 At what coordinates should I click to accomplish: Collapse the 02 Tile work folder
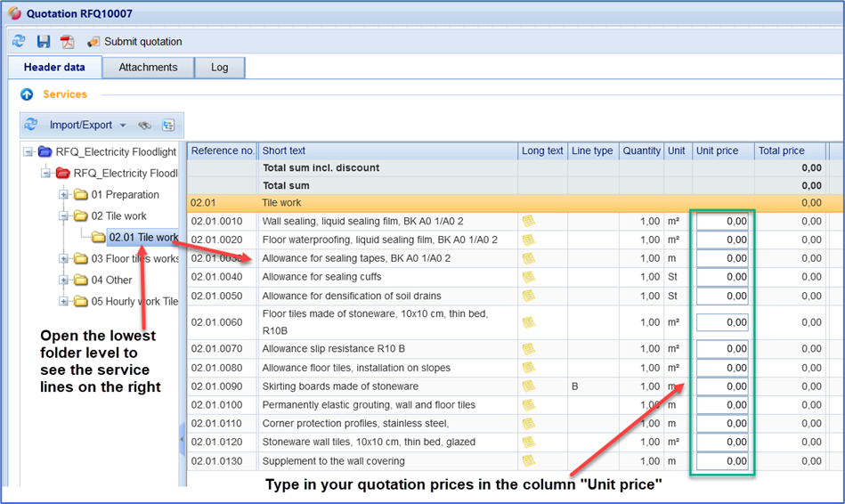(x=63, y=216)
